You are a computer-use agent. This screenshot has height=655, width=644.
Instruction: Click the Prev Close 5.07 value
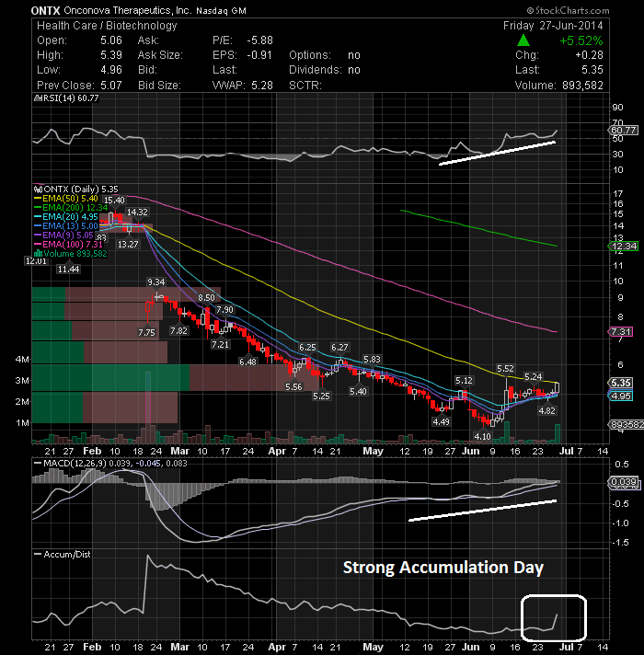point(111,86)
